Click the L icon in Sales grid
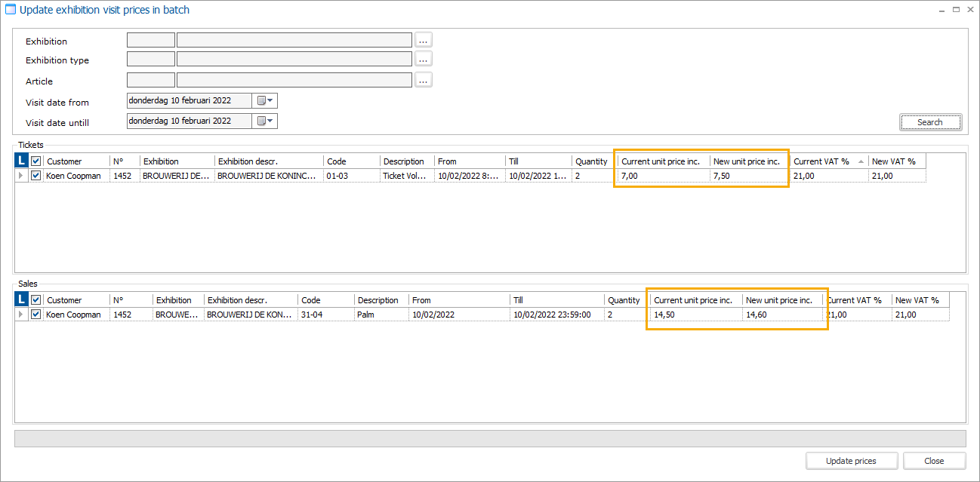Image resolution: width=980 pixels, height=482 pixels. click(x=22, y=299)
